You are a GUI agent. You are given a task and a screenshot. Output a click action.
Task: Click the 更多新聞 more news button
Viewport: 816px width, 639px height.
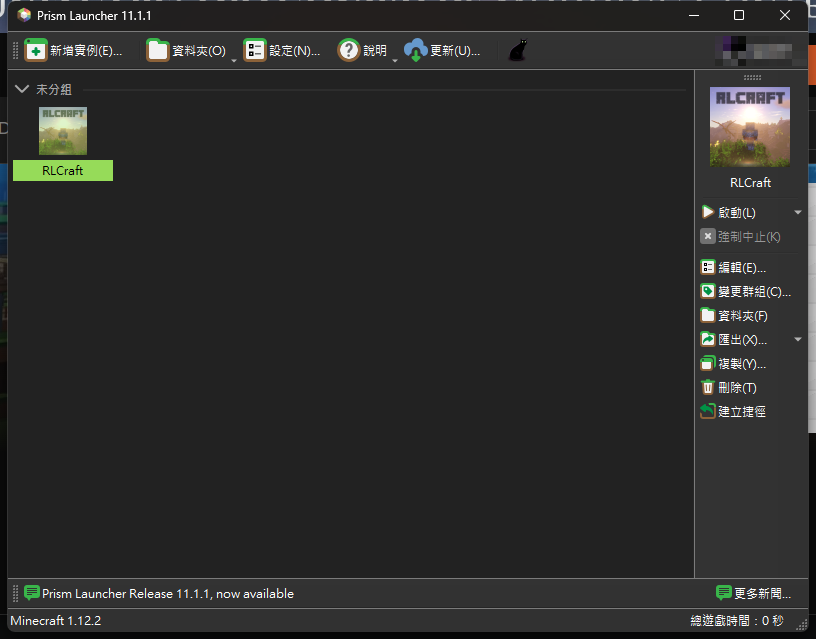click(754, 593)
